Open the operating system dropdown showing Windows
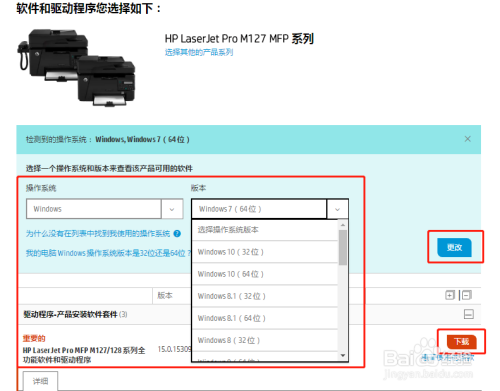 pyautogui.click(x=105, y=209)
